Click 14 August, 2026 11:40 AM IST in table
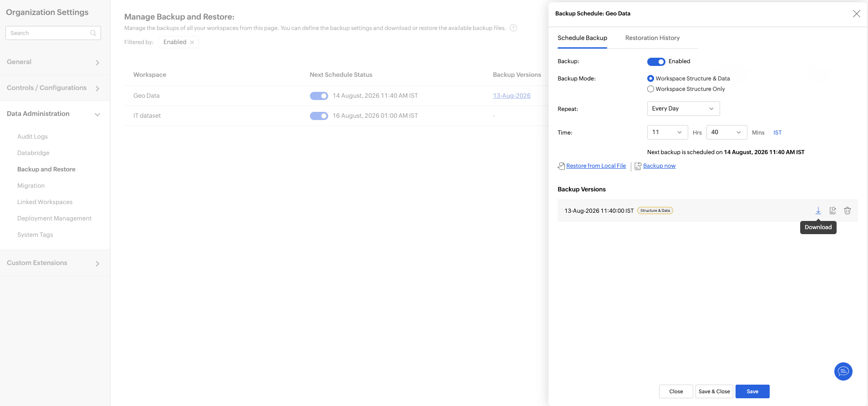 point(375,96)
